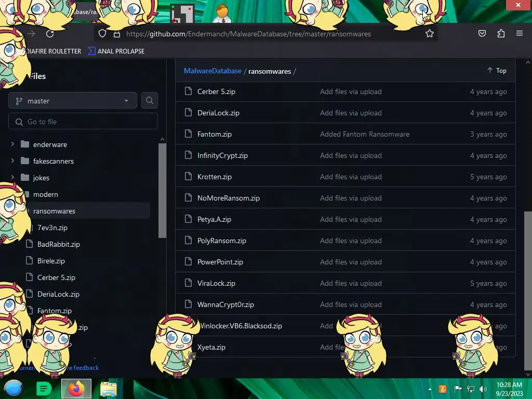Expand the jokes folder chevron
The width and height of the screenshot is (532, 399).
click(12, 177)
